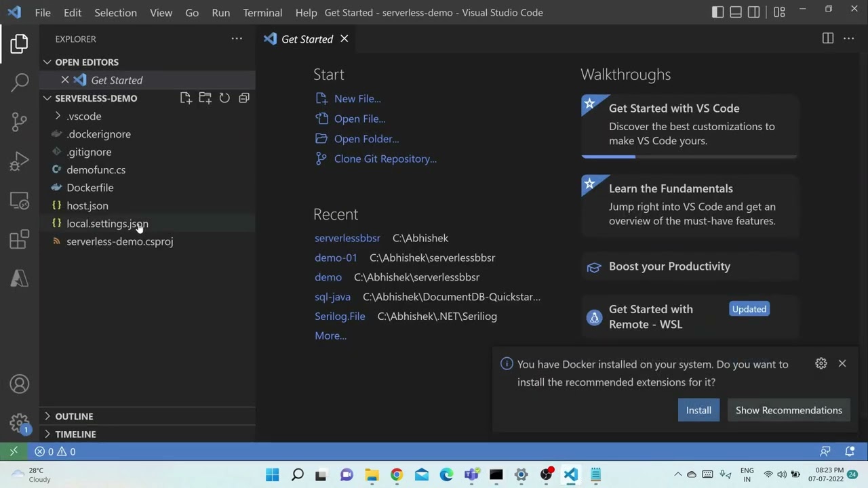Open the notifications bell in status bar
Screen dimensions: 868x488
pos(850,451)
